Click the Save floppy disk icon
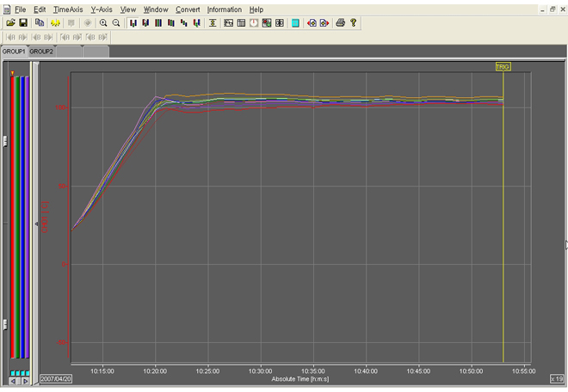Image resolution: width=568 pixels, height=392 pixels. click(x=23, y=23)
